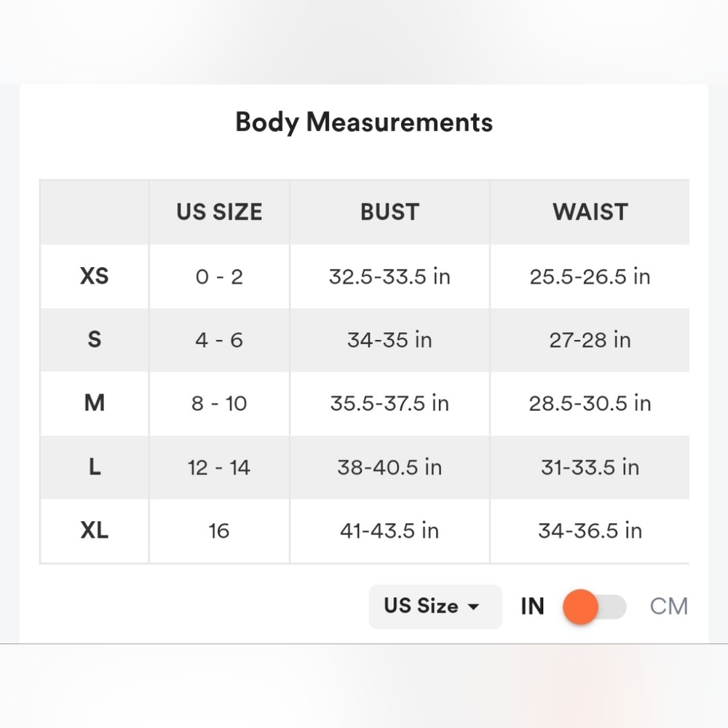Click the WAIST column header
Screen dimensions: 728x728
click(590, 212)
